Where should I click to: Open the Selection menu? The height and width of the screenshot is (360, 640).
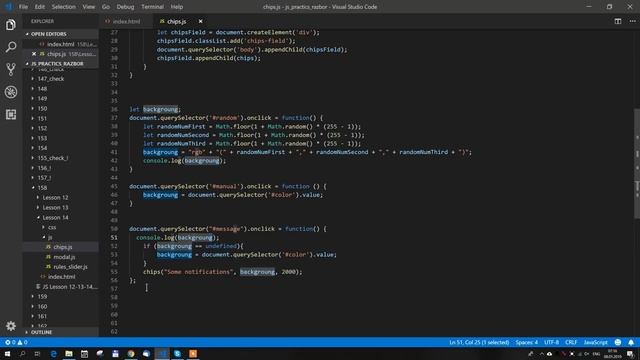64,7
